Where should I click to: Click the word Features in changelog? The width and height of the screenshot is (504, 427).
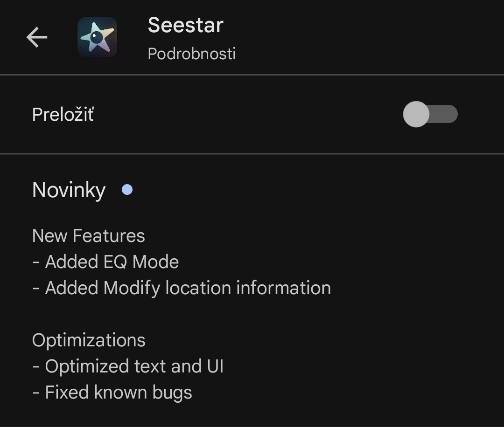pyautogui.click(x=109, y=236)
